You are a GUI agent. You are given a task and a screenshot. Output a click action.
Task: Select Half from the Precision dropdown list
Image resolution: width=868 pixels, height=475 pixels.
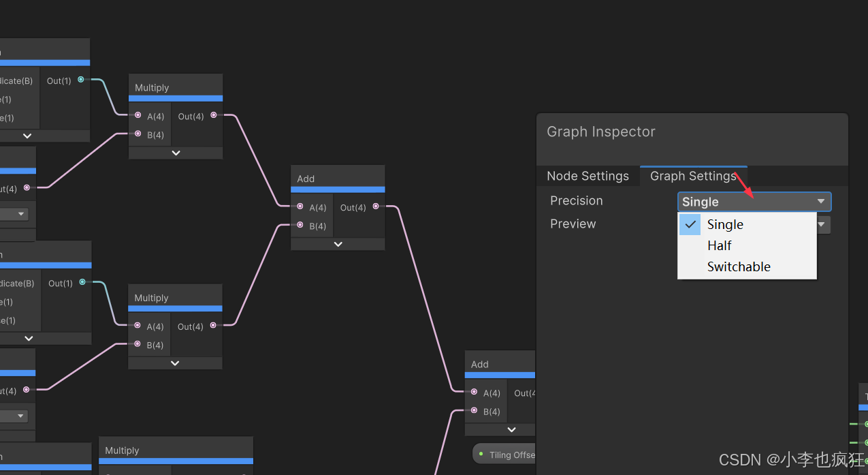click(x=720, y=245)
